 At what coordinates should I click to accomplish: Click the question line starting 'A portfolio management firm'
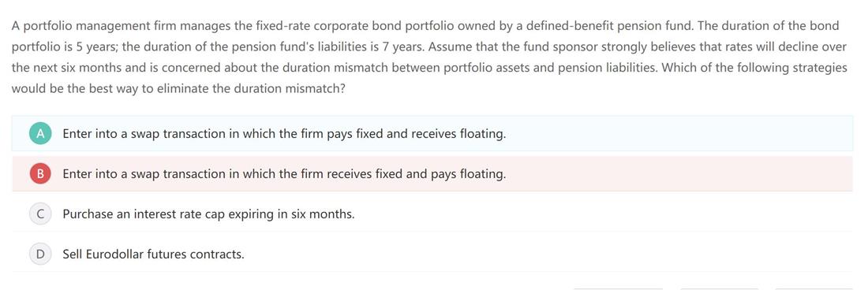[425, 25]
